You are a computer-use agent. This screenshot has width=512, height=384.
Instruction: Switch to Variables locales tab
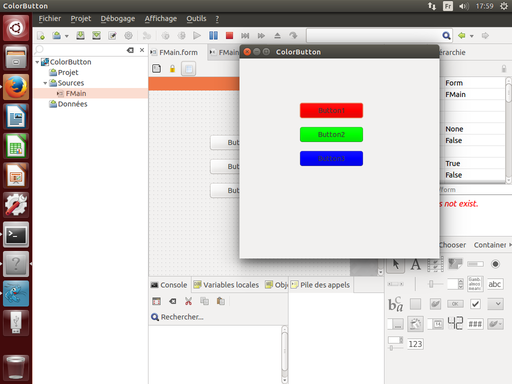pyautogui.click(x=226, y=285)
